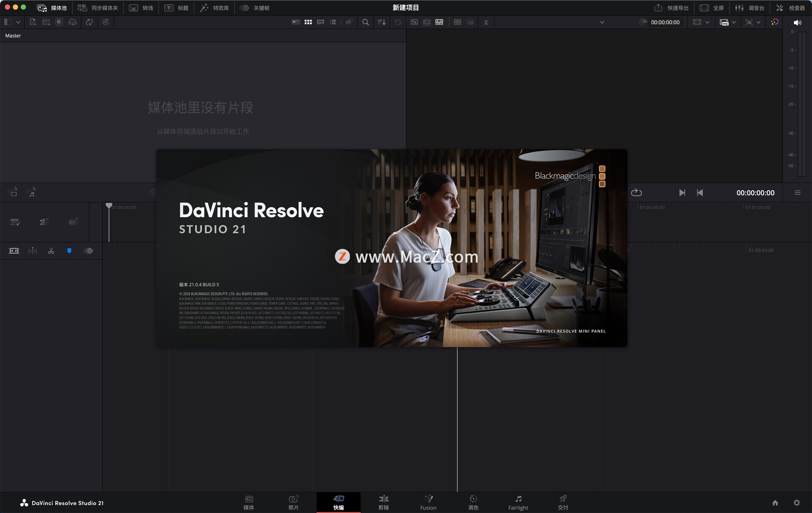Viewport: 812px width, 513px height.
Task: Switch media pool to list view
Action: click(x=333, y=22)
